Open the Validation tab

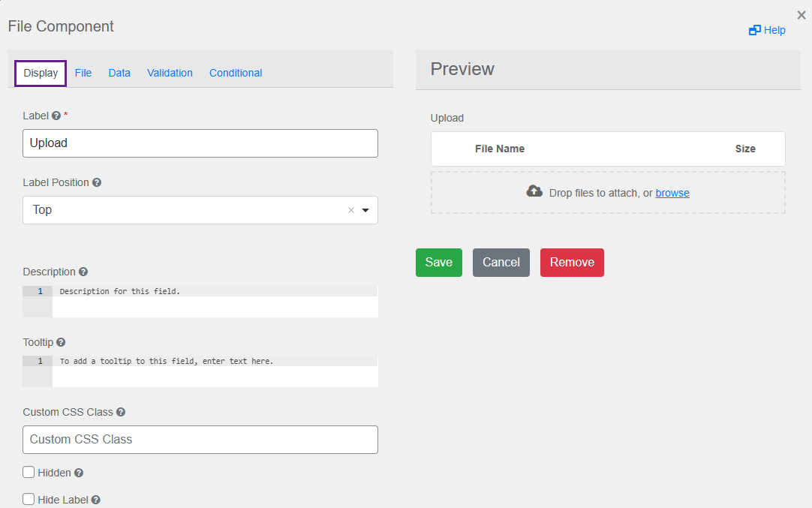coord(170,73)
